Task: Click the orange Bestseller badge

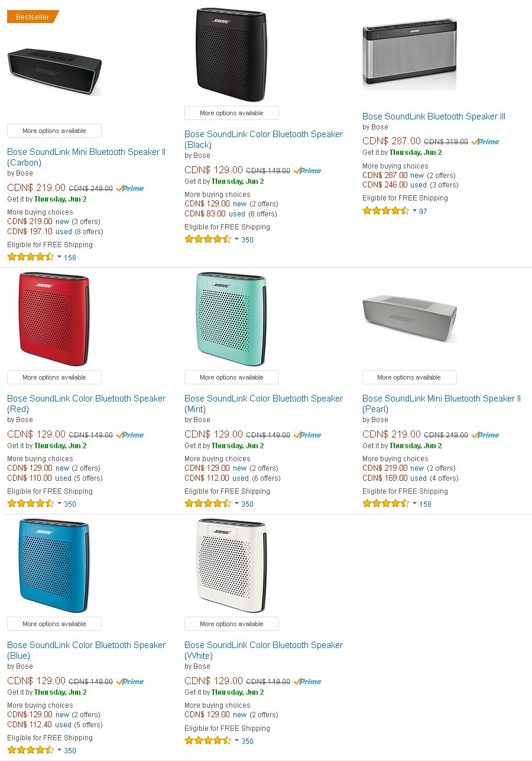Action: (33, 17)
